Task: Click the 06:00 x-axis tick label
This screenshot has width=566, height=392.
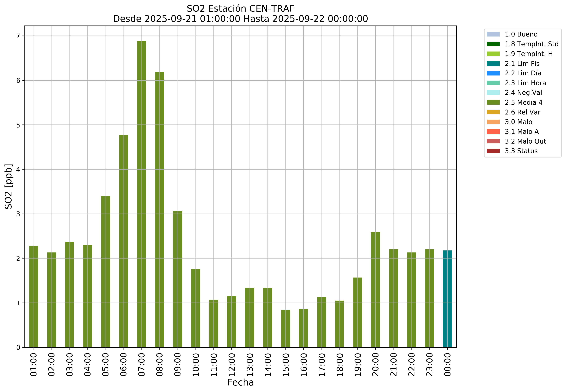Action: pos(124,364)
